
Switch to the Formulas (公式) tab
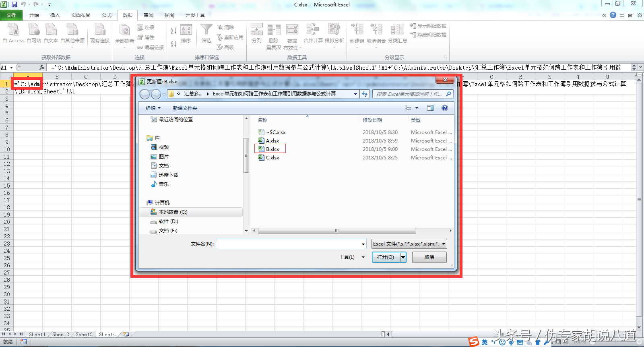[x=107, y=15]
